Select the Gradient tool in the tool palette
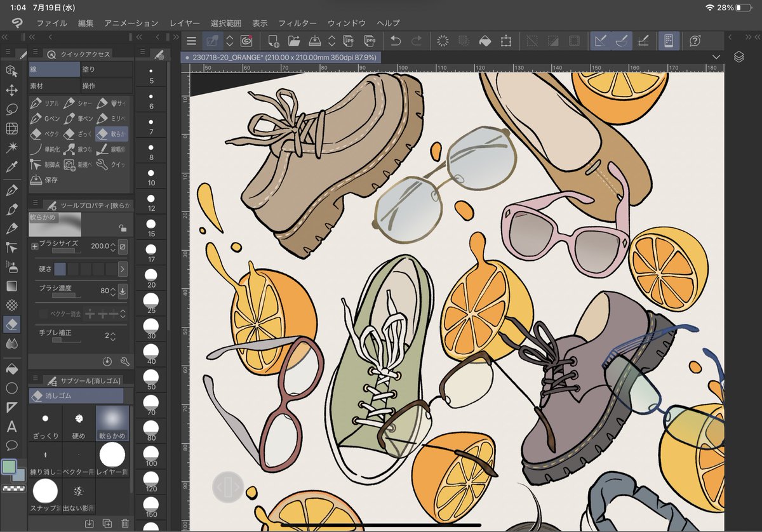Screen dimensions: 762x532 pyautogui.click(x=11, y=286)
